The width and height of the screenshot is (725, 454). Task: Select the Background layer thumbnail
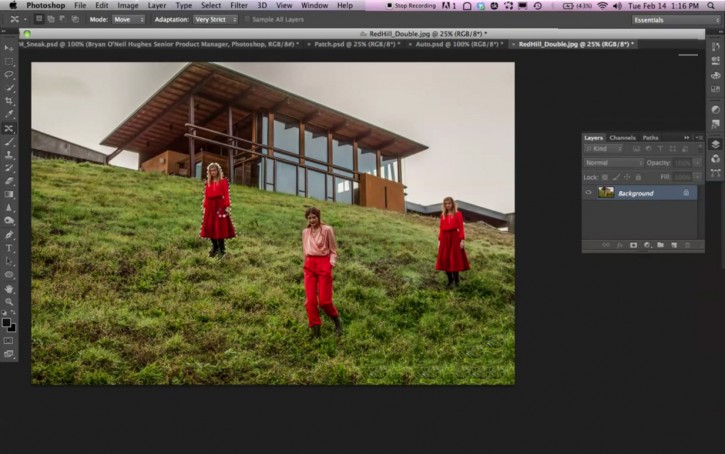click(x=606, y=193)
